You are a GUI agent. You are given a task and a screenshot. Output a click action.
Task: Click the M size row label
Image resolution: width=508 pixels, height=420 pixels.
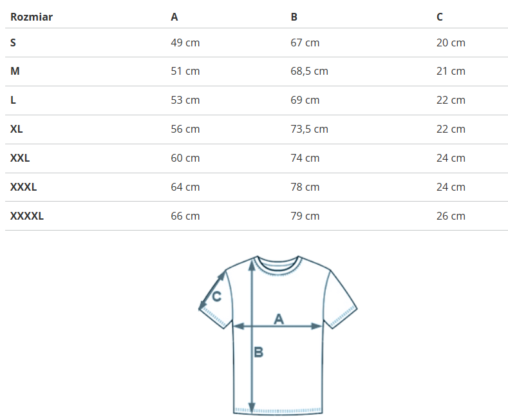15,71
